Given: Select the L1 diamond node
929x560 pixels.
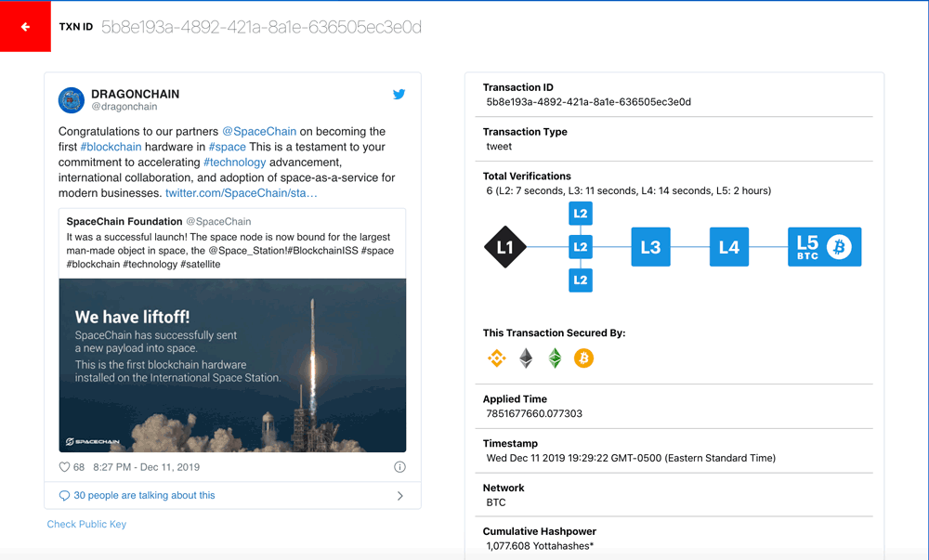Looking at the screenshot, I should click(504, 247).
